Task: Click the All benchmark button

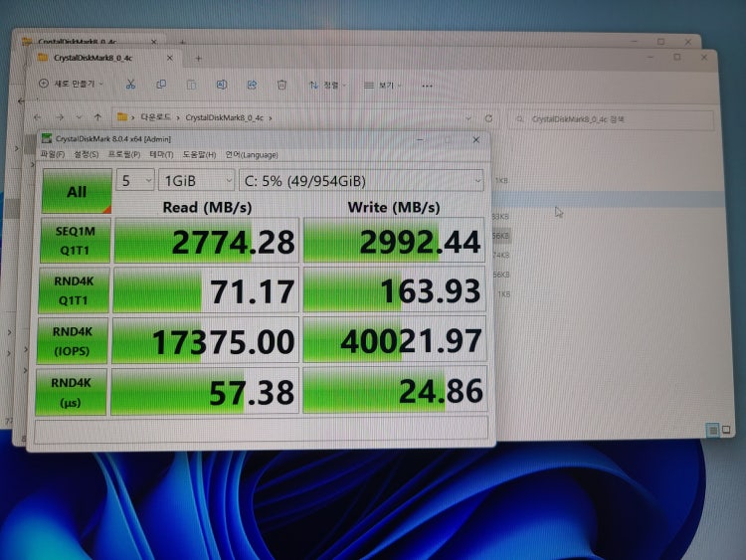Action: click(77, 191)
